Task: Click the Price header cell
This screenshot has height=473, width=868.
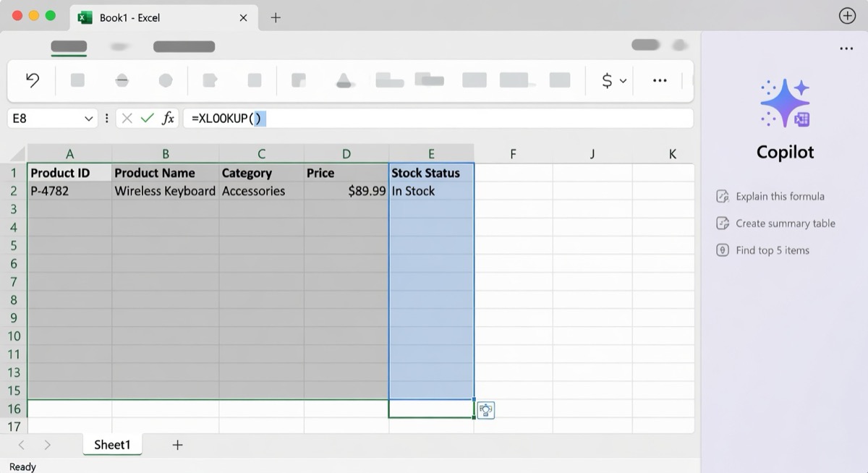Action: (x=346, y=173)
